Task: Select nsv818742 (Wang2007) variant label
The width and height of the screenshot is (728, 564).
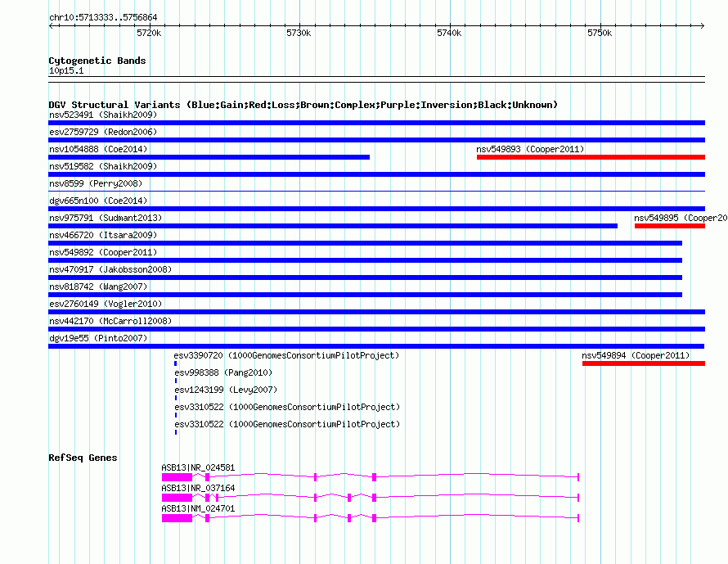Action: tap(98, 287)
